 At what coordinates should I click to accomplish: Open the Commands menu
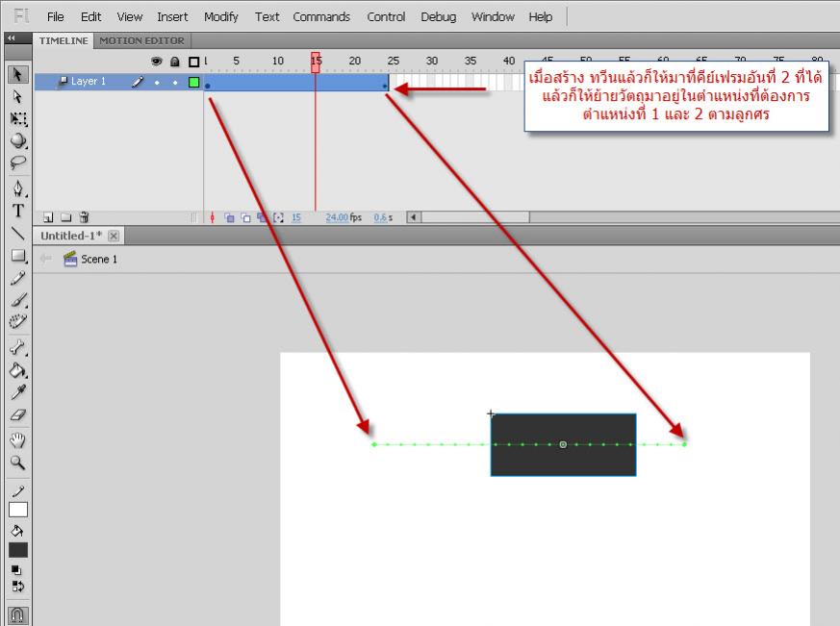(x=320, y=16)
